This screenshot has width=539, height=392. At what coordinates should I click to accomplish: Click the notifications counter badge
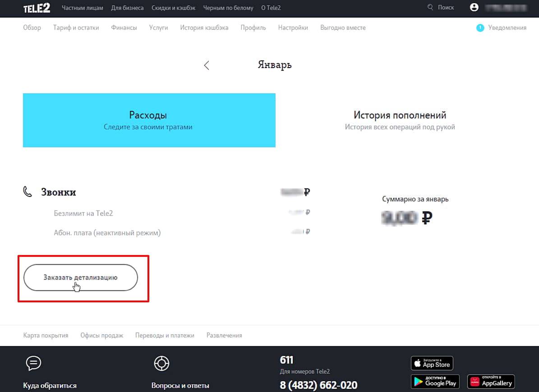(x=480, y=28)
